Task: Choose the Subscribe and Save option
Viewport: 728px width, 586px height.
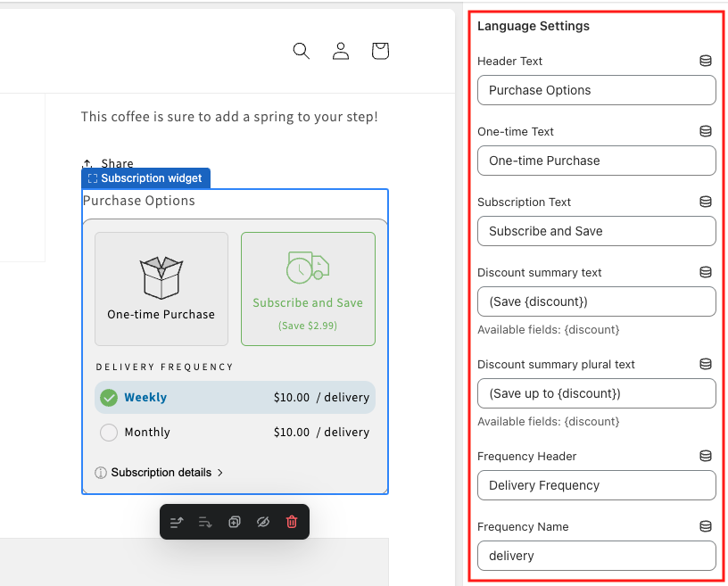Action: [x=308, y=288]
